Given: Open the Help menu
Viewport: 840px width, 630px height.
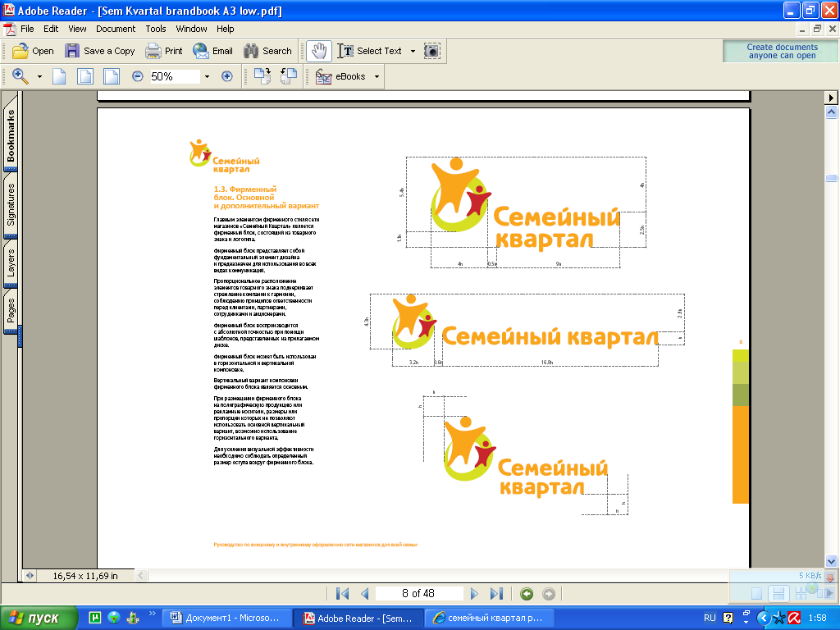Looking at the screenshot, I should [225, 29].
